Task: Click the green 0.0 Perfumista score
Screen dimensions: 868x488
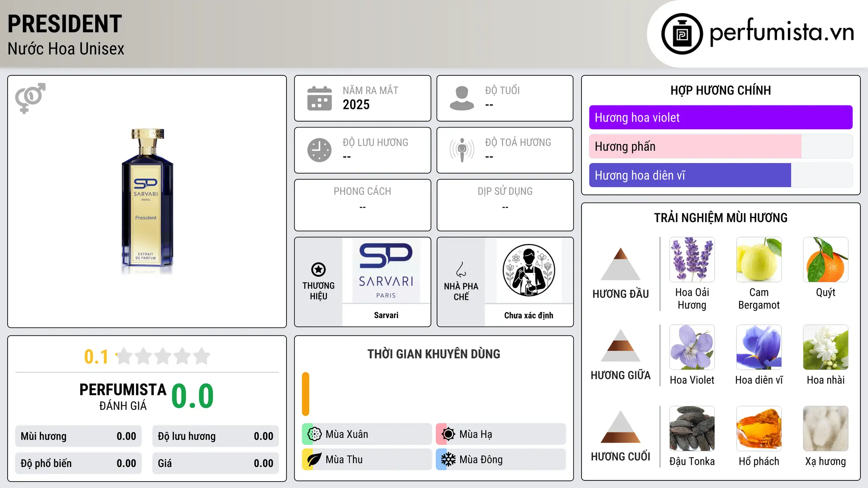Action: [192, 396]
